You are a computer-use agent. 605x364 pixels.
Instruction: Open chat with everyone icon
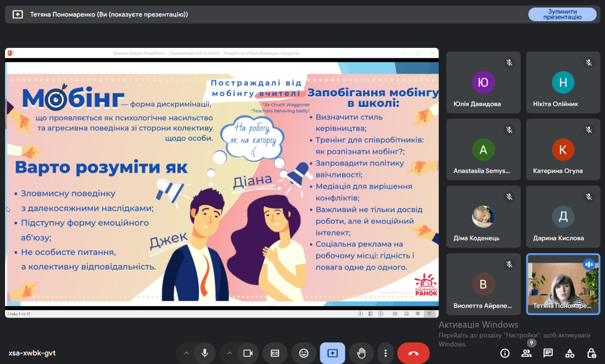pyautogui.click(x=548, y=353)
